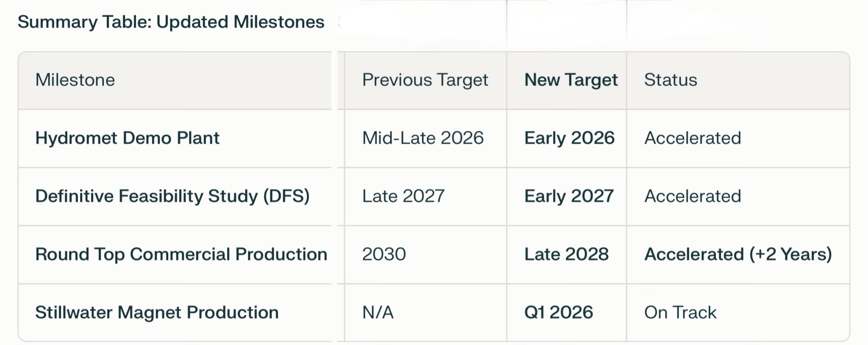
Task: Click the New Target column header
Action: (570, 80)
